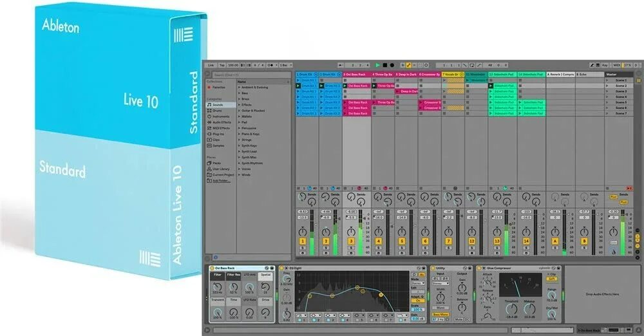Image resolution: width=644 pixels, height=336 pixels.
Task: Click the computer MIDI keyboard icon
Action: point(598,65)
